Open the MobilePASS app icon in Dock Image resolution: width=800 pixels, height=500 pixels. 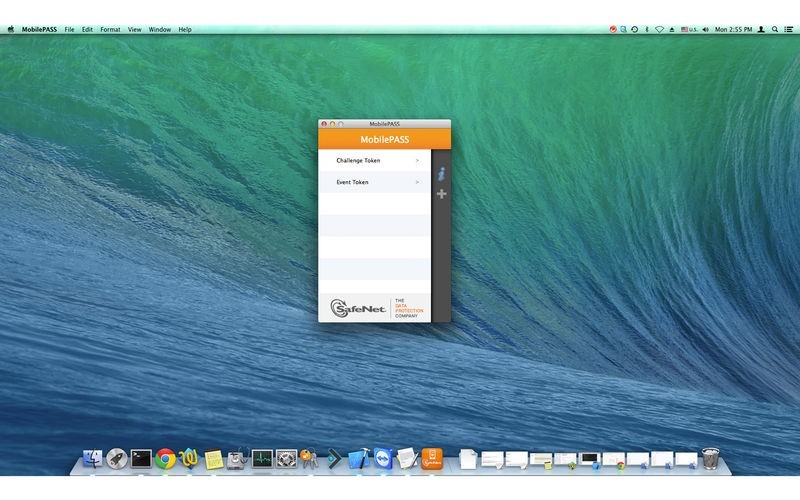click(x=432, y=459)
